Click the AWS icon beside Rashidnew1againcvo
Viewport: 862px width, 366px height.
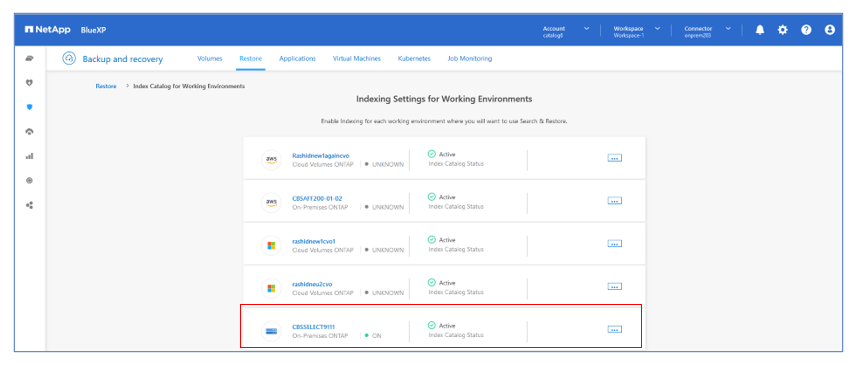pyautogui.click(x=271, y=159)
